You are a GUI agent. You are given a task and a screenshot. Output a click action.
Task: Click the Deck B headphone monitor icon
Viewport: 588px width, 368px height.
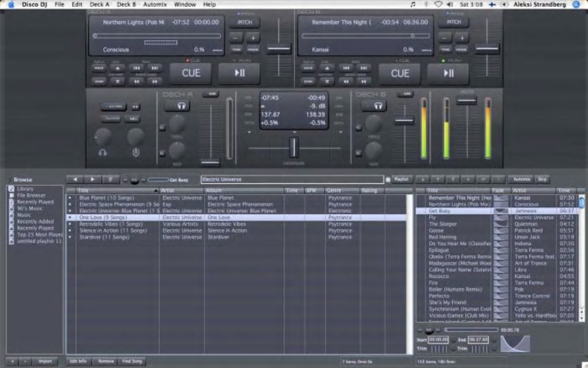coord(378,106)
